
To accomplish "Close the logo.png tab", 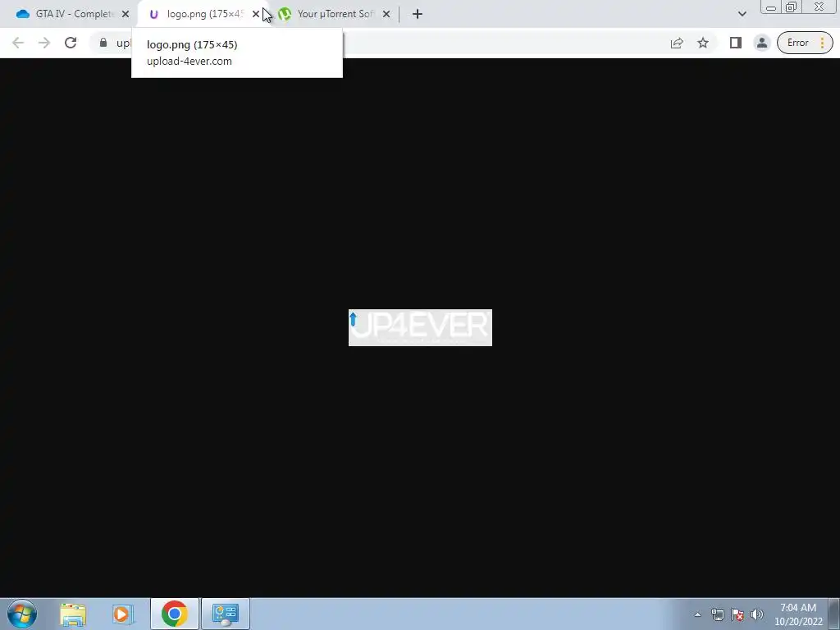I will click(256, 14).
